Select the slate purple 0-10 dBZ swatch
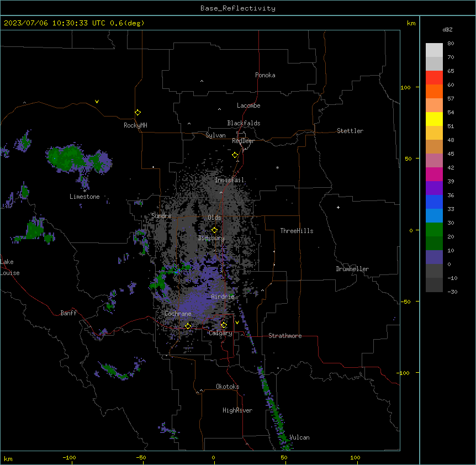The height and width of the screenshot is (465, 476). [x=434, y=257]
